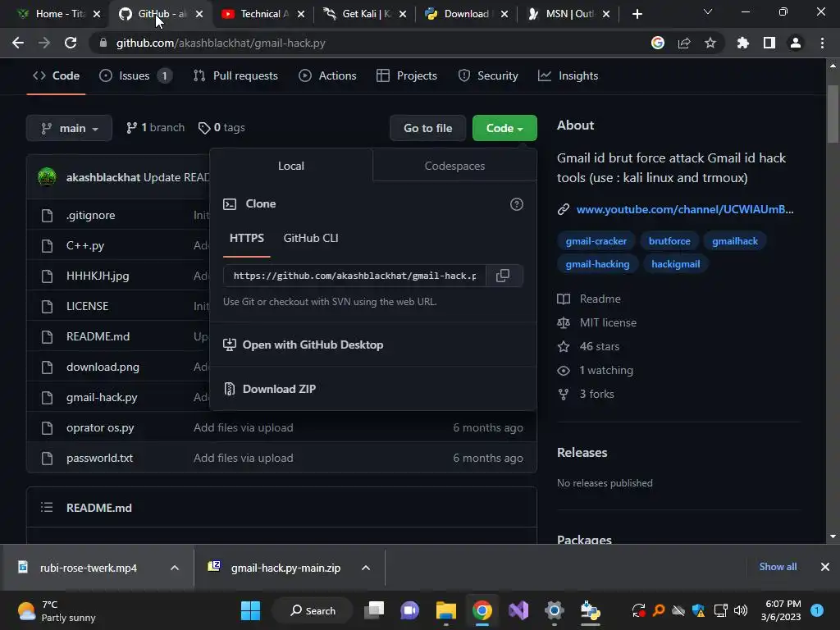
Task: Open the README.md outline list icon
Action: (47, 507)
